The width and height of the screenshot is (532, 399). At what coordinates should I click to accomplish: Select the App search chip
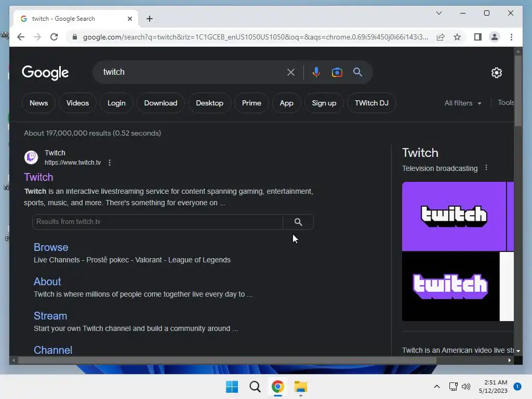(286, 103)
